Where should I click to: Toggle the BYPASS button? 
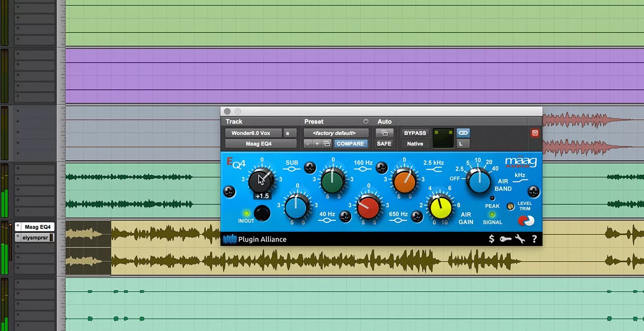tap(415, 133)
